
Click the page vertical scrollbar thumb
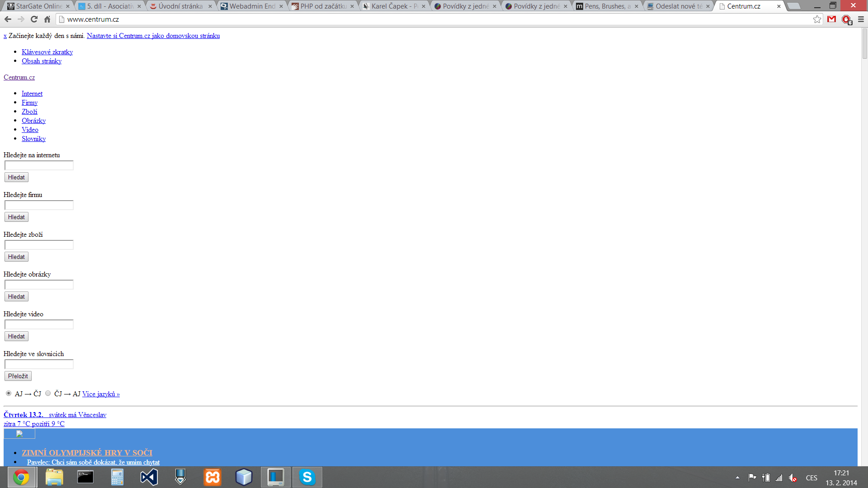point(864,44)
